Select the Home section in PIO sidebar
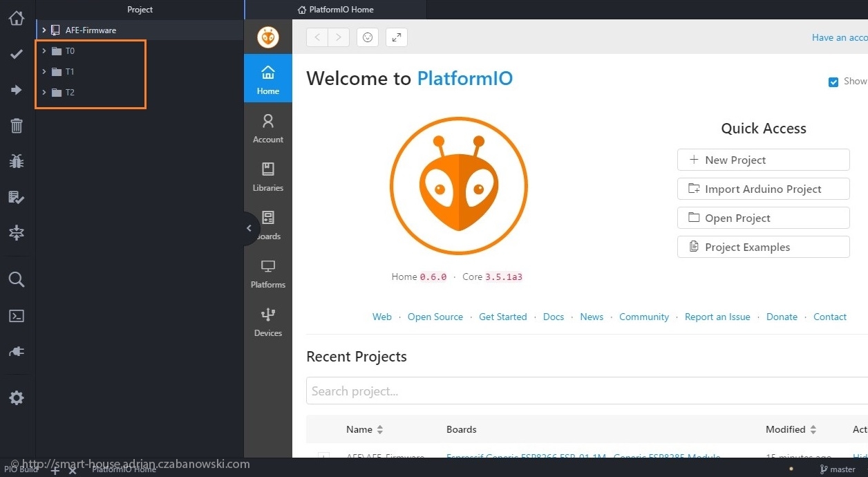The width and height of the screenshot is (868, 477). point(268,79)
